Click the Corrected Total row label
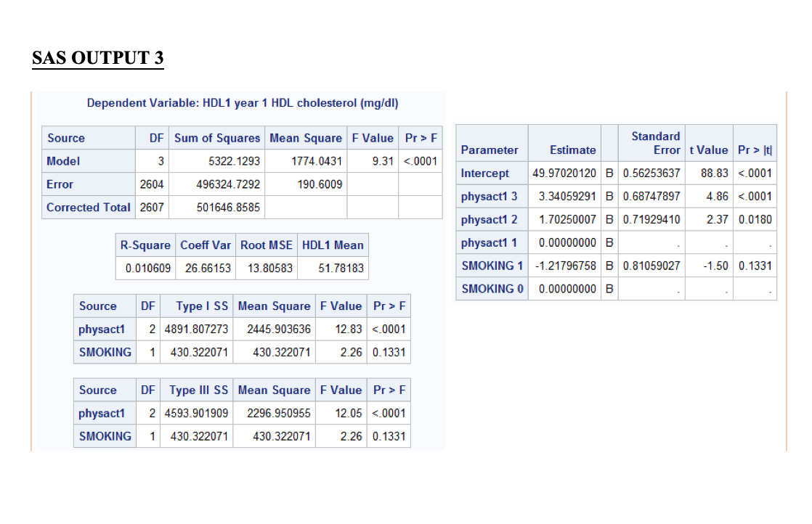The image size is (812, 524). (x=89, y=208)
